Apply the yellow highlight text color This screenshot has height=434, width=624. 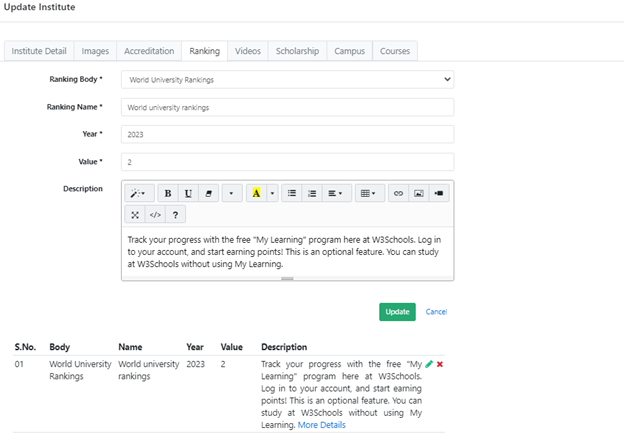coord(257,193)
